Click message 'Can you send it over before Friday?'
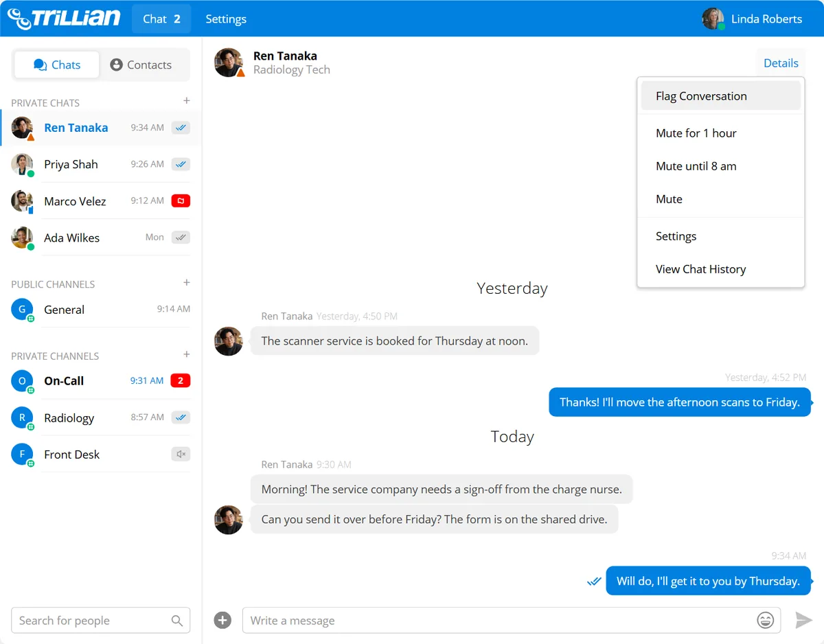The width and height of the screenshot is (824, 644). (434, 519)
